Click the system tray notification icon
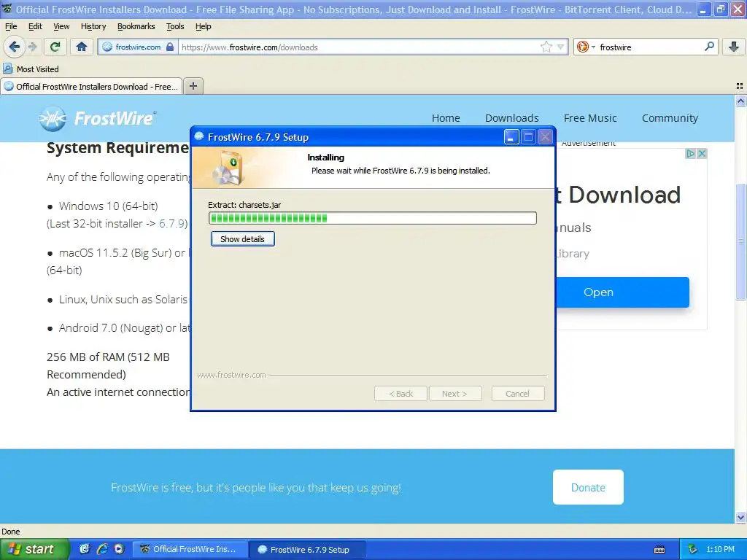This screenshot has height=560, width=747. pyautogui.click(x=693, y=549)
